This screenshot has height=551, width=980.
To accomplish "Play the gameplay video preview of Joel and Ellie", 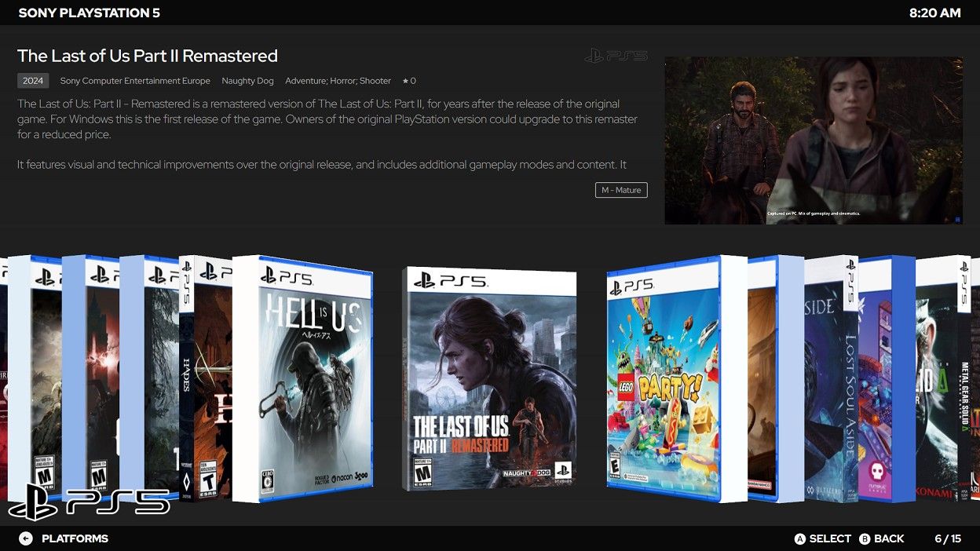I will point(814,140).
